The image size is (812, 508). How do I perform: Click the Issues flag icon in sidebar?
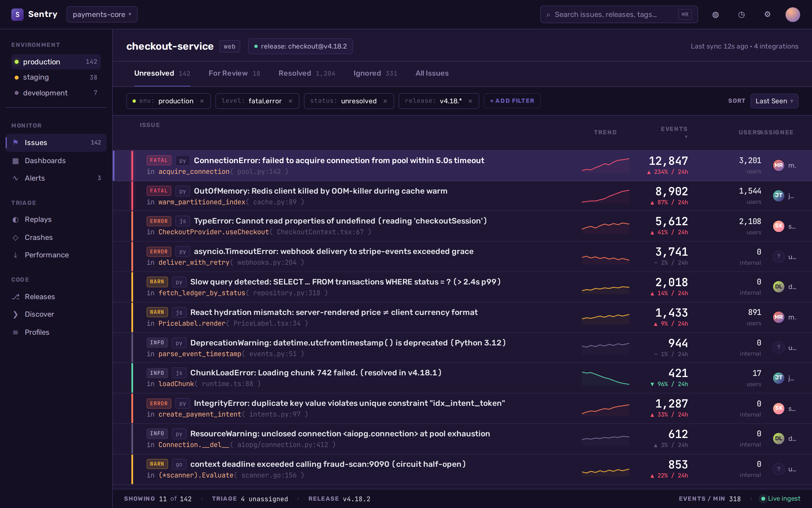click(16, 143)
